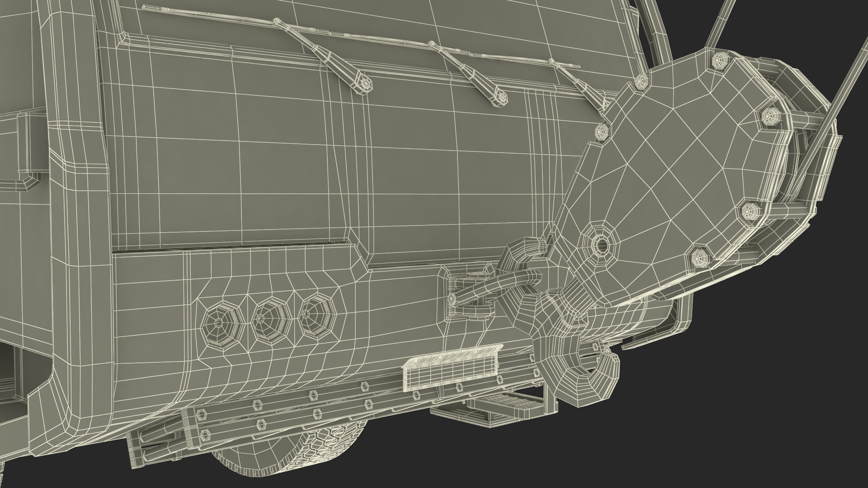Select the topmost bolt on octagonal panel
This screenshot has height=488, width=868.
[x=720, y=61]
